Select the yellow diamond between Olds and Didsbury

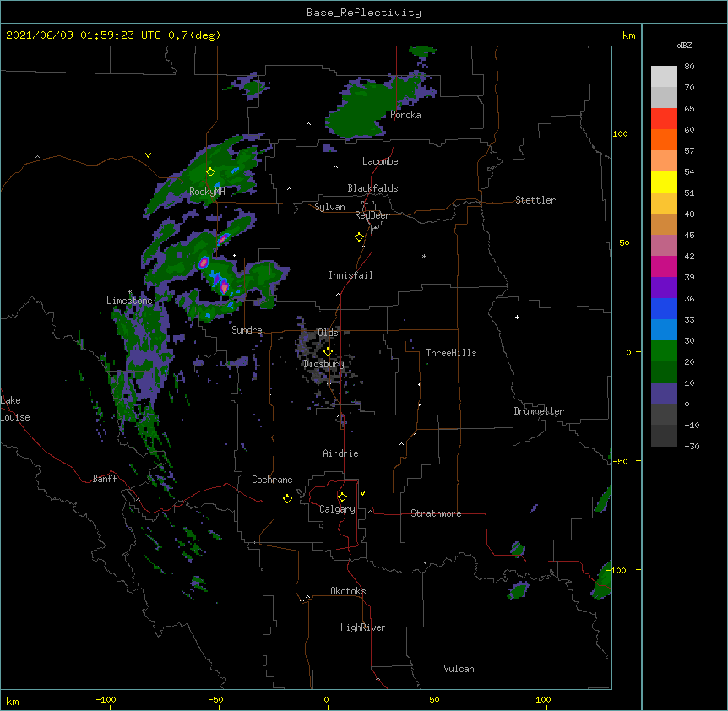(x=328, y=352)
